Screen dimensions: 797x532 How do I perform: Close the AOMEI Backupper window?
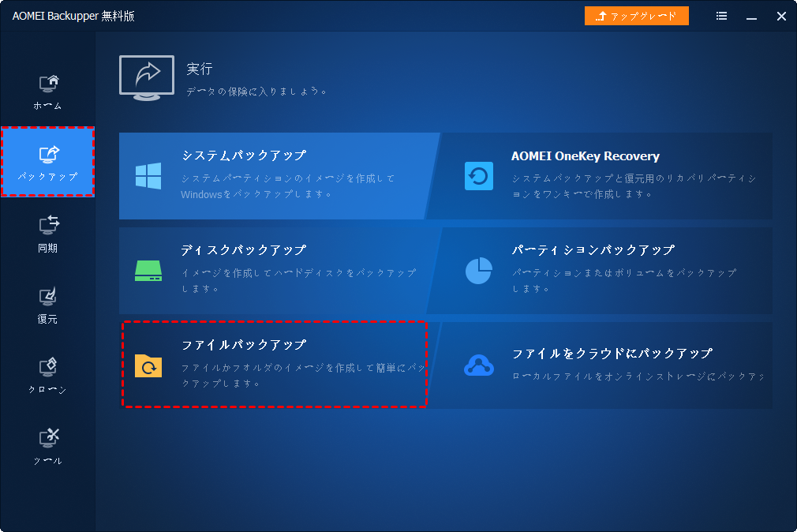tap(782, 17)
